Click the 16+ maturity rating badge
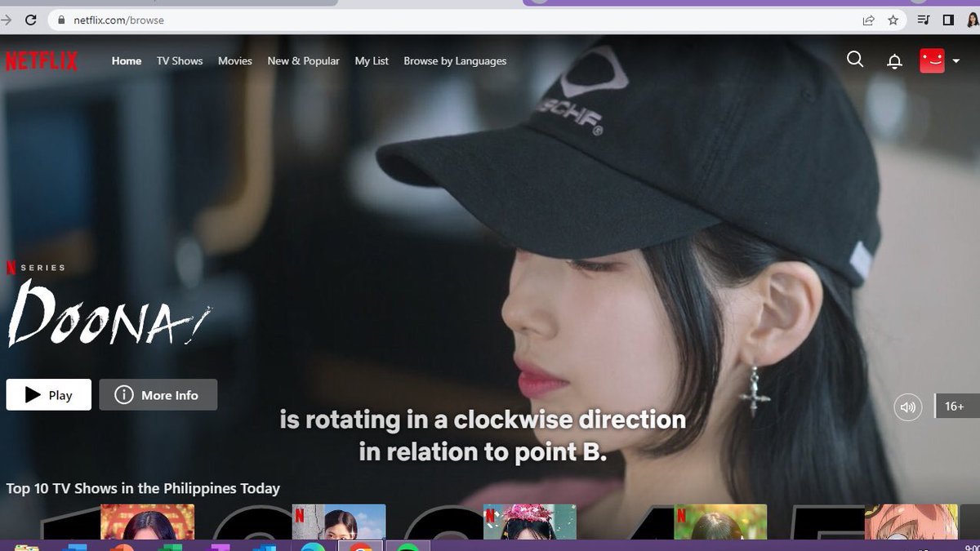 tap(957, 406)
